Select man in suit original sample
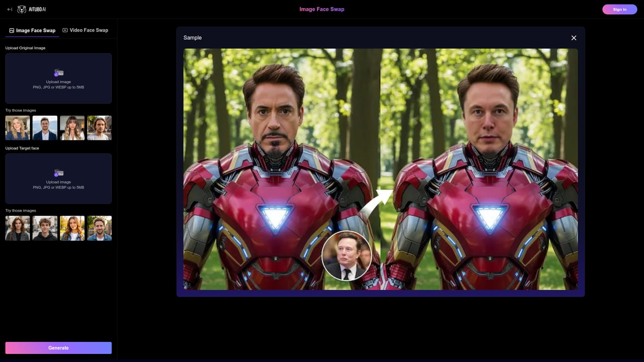The width and height of the screenshot is (644, 362). pos(45,128)
